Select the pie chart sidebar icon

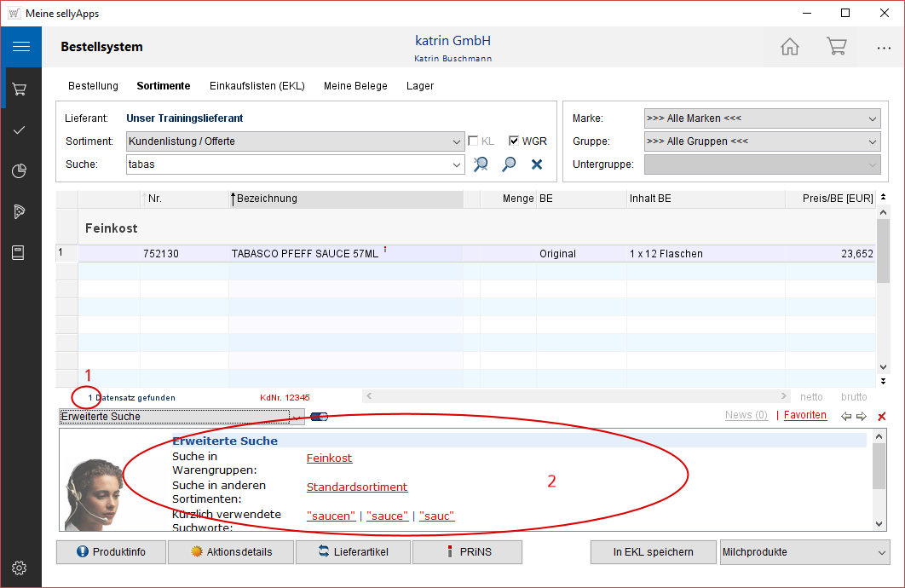tap(20, 171)
